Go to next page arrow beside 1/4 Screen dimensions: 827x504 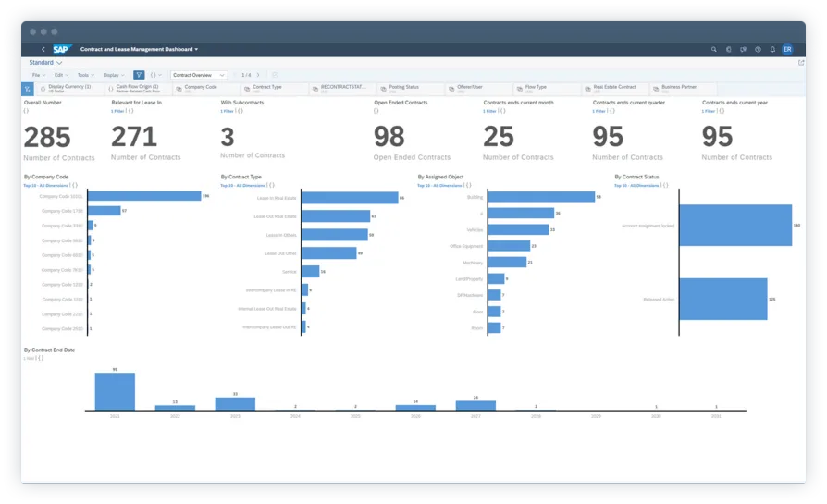pos(259,75)
